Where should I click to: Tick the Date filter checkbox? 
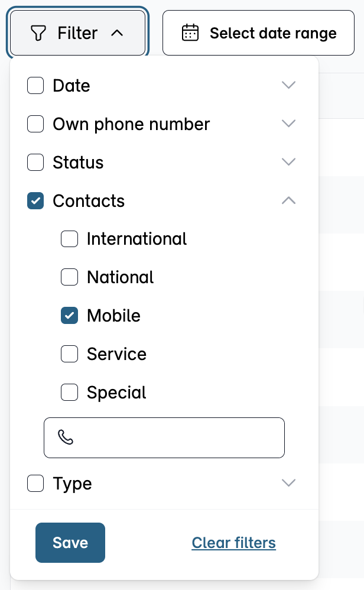(x=35, y=86)
